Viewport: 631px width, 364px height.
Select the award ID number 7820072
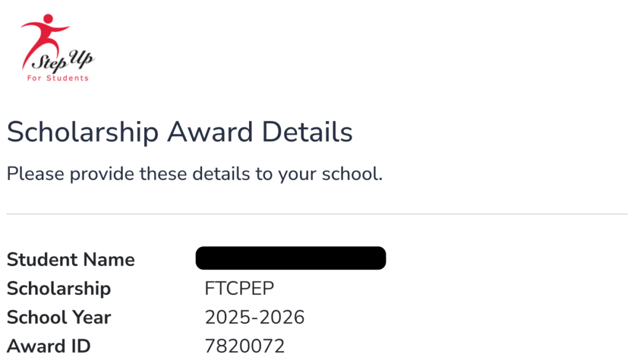245,346
